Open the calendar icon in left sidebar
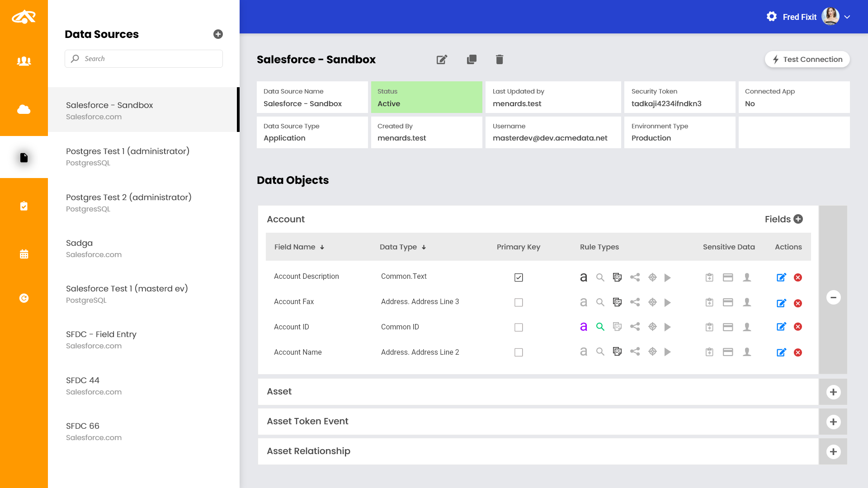868x488 pixels. (24, 254)
